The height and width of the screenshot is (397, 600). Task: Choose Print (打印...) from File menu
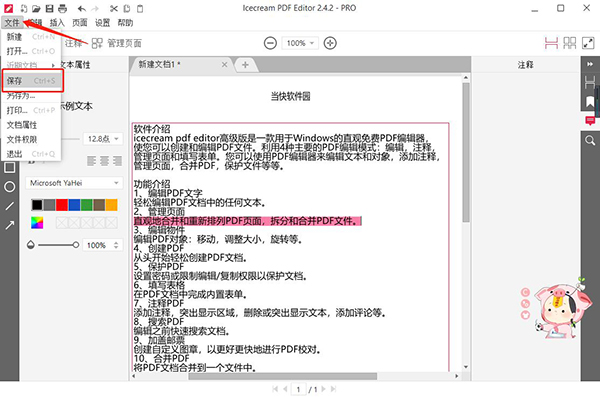tap(31, 110)
